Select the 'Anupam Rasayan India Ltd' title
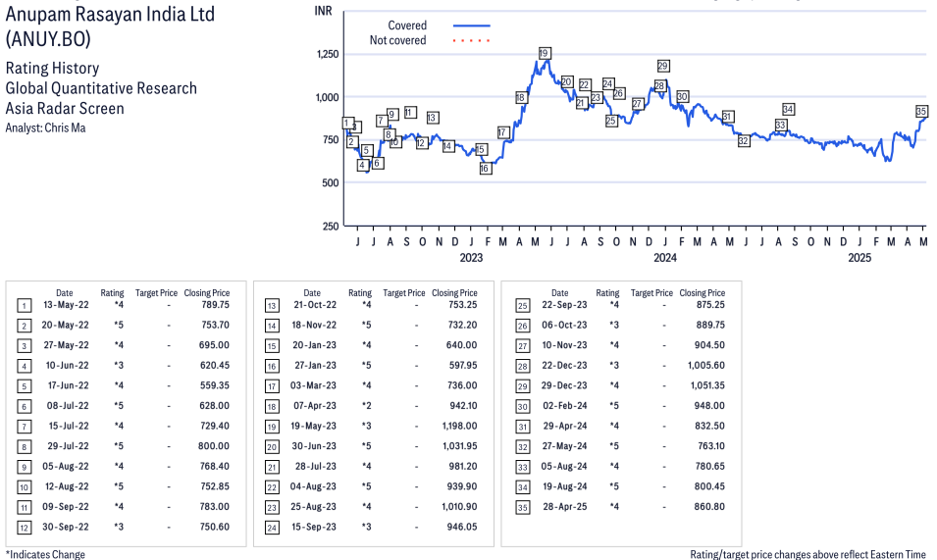 click(x=110, y=15)
